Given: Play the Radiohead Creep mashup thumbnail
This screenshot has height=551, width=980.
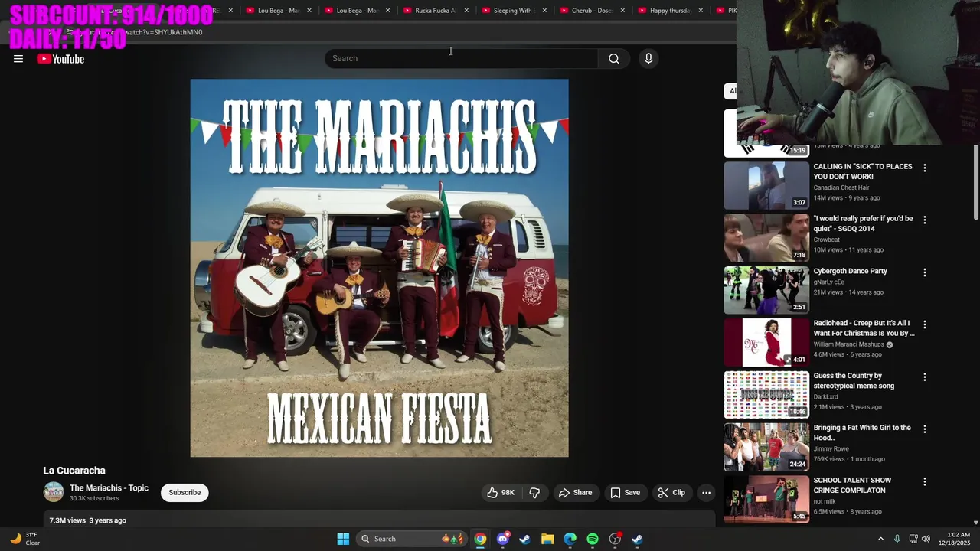Looking at the screenshot, I should tap(766, 343).
